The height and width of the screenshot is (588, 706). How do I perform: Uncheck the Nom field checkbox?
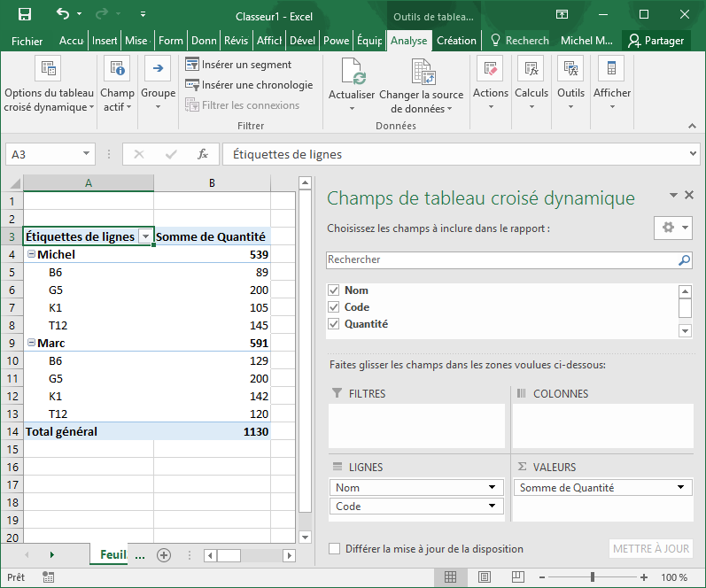(334, 290)
